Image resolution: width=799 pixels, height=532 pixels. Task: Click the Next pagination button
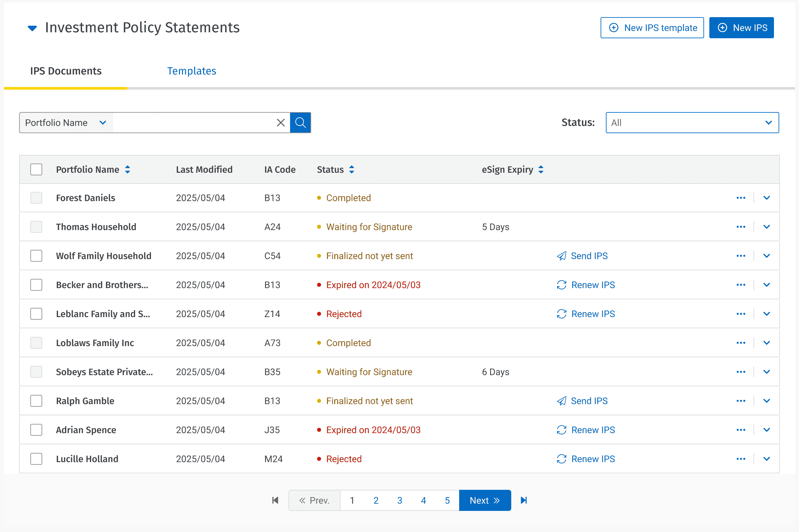pyautogui.click(x=485, y=500)
